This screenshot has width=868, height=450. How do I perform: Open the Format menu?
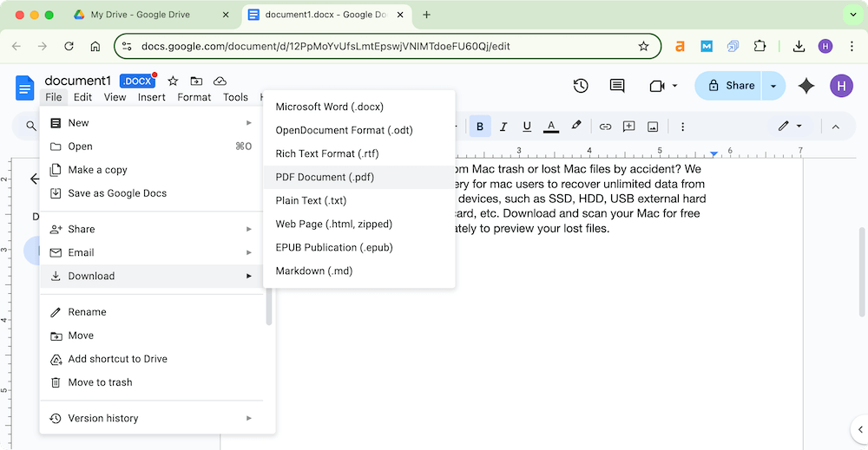point(194,97)
